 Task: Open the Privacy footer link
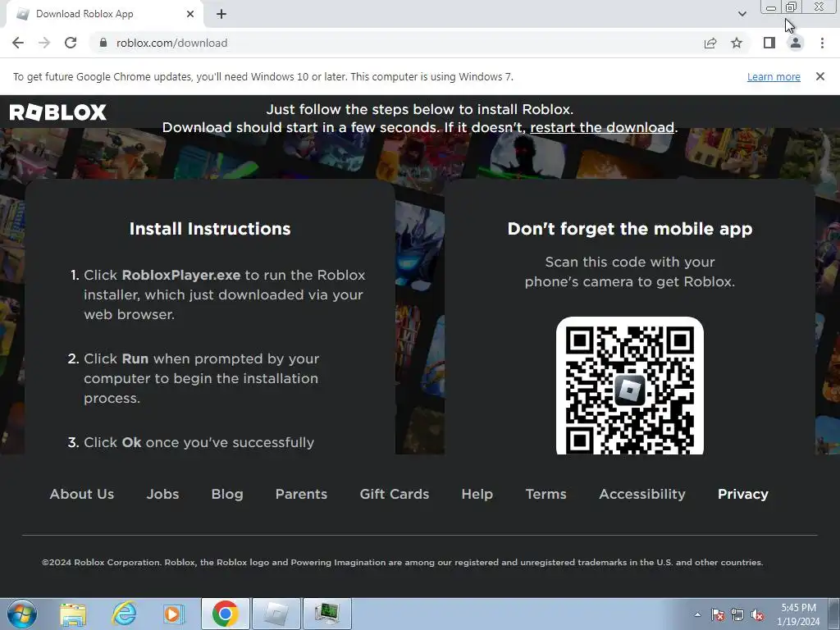[x=743, y=494]
